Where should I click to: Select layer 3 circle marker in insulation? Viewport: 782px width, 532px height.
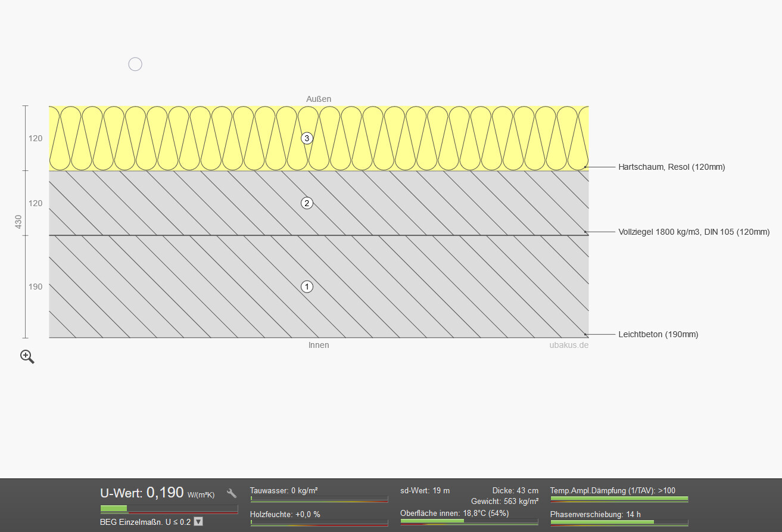pos(307,138)
